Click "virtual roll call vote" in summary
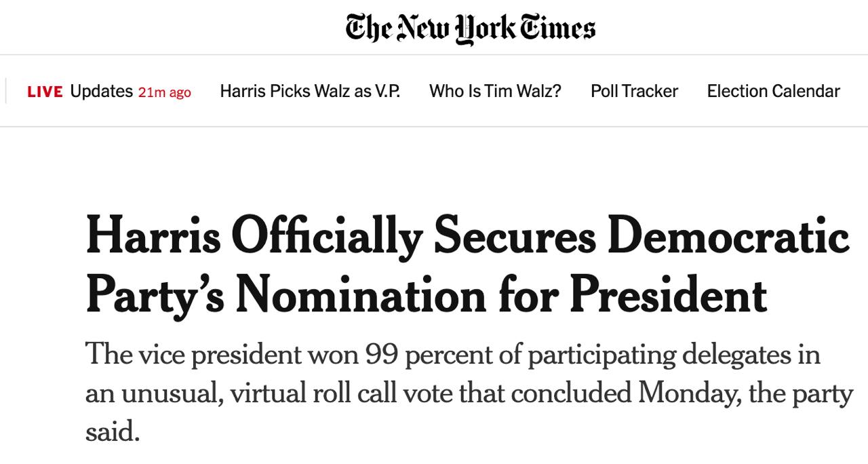Image resolution: width=868 pixels, height=464 pixels. click(350, 393)
